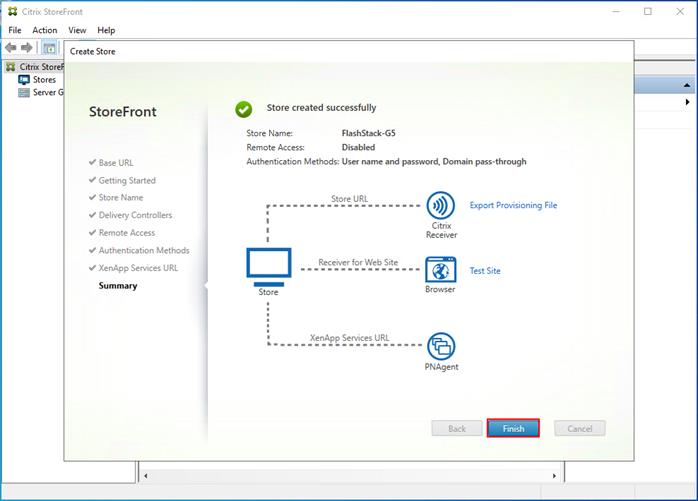The height and width of the screenshot is (501, 698).
Task: Click the 'Store created successfully' heading
Action: pos(321,108)
